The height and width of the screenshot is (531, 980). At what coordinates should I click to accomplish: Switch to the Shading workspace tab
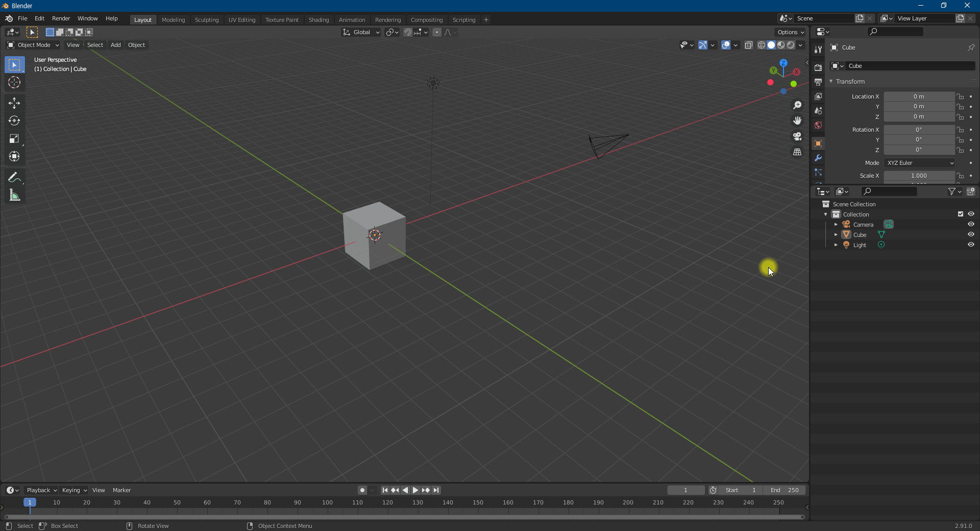point(319,20)
